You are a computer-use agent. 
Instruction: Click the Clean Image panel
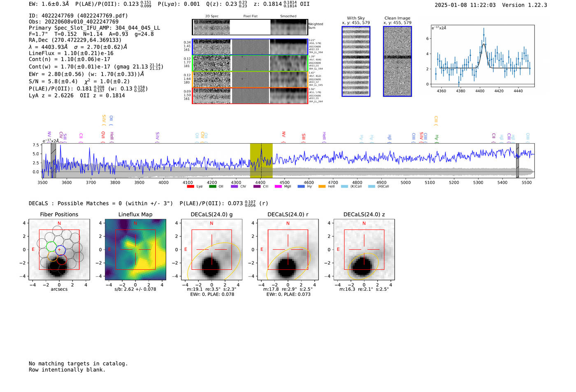(x=397, y=61)
